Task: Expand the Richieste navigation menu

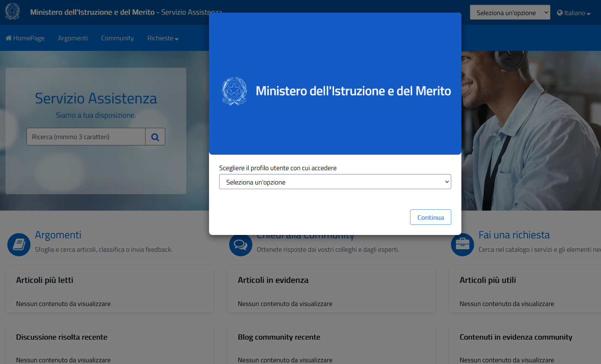Action: click(x=163, y=38)
